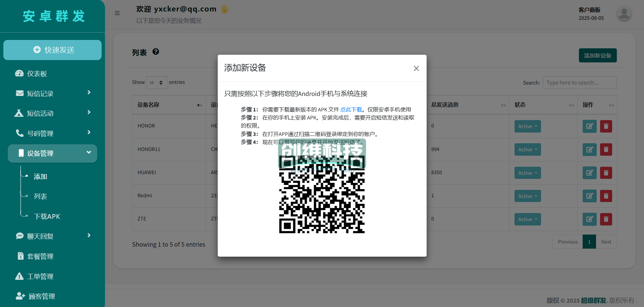Open the user avatar profile menu
This screenshot has height=307, width=644.
pyautogui.click(x=624, y=13)
